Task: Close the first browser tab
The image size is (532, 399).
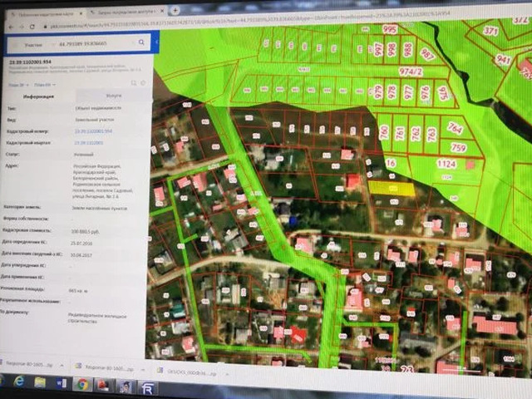Action: click(x=81, y=14)
